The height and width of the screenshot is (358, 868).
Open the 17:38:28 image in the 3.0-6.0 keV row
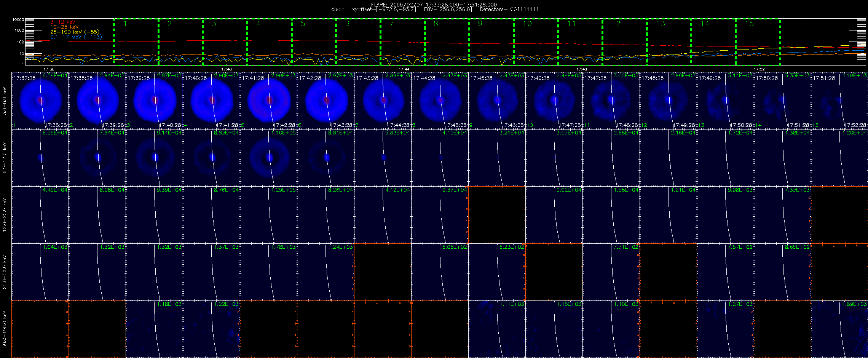click(x=97, y=101)
